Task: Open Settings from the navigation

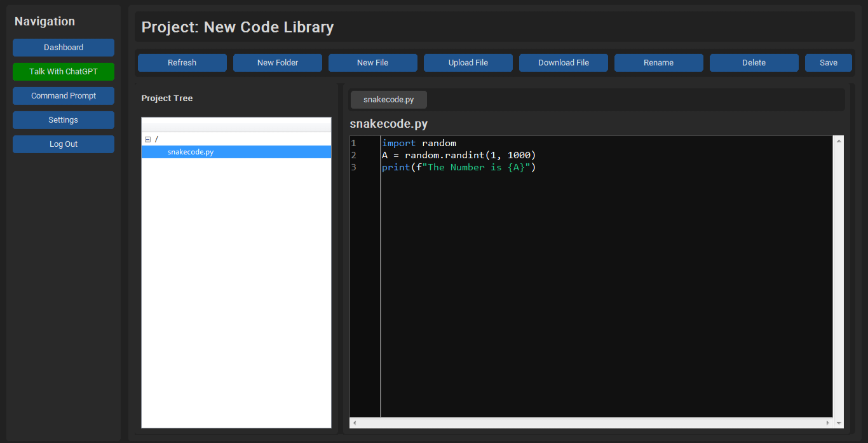Action: coord(64,120)
